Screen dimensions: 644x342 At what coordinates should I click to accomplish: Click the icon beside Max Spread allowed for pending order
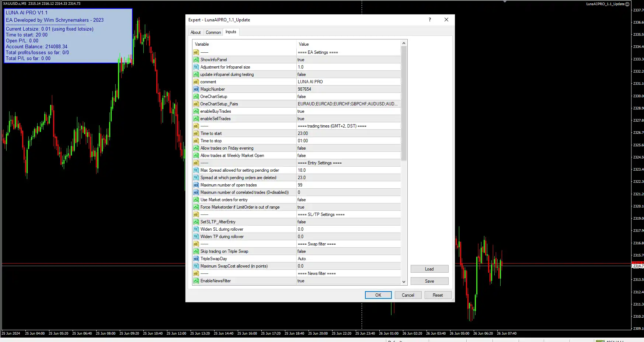(196, 170)
